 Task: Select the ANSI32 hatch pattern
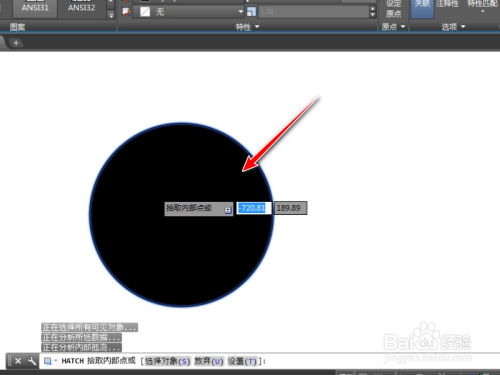81,9
